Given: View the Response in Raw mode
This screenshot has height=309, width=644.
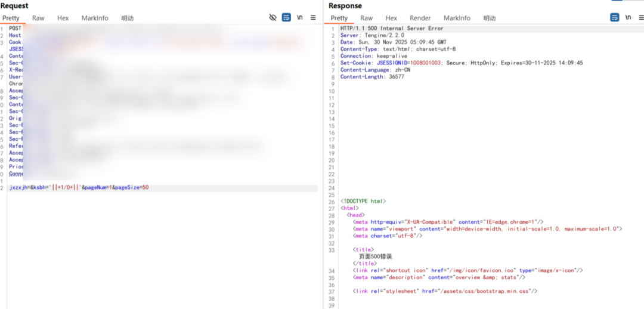Looking at the screenshot, I should 367,18.
